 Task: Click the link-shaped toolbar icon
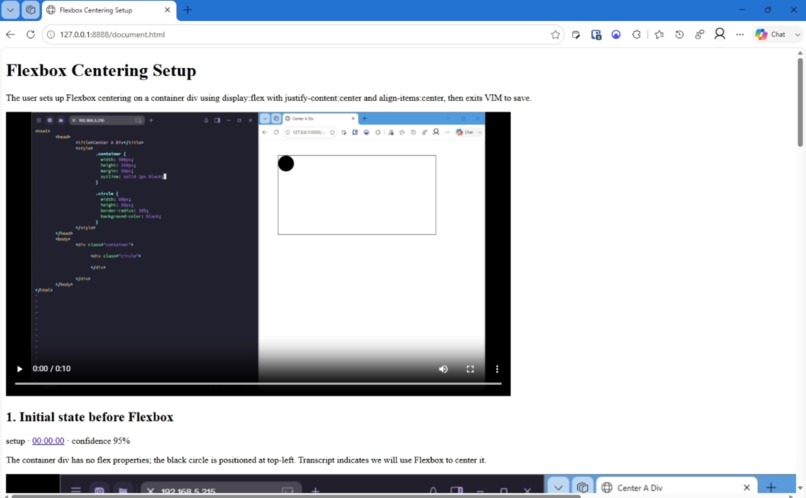(x=700, y=34)
